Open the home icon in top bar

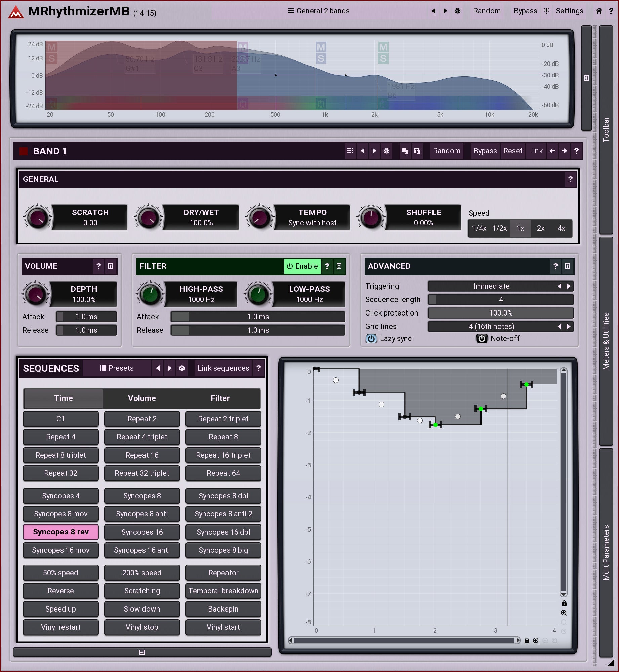tap(599, 11)
